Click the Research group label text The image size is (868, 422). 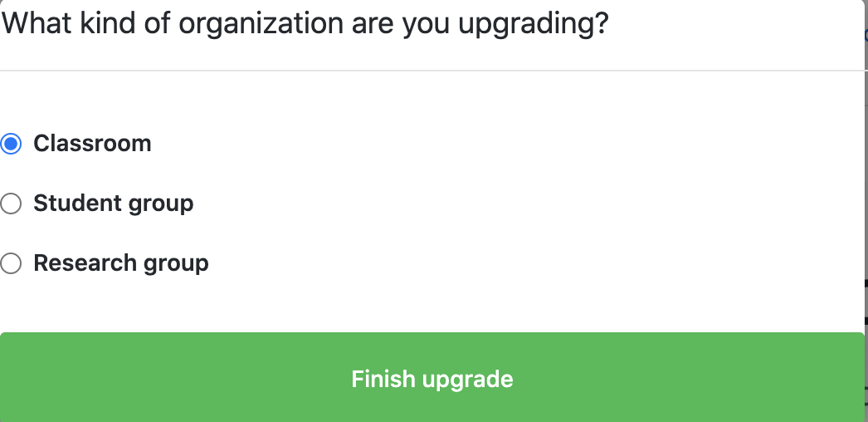[120, 263]
